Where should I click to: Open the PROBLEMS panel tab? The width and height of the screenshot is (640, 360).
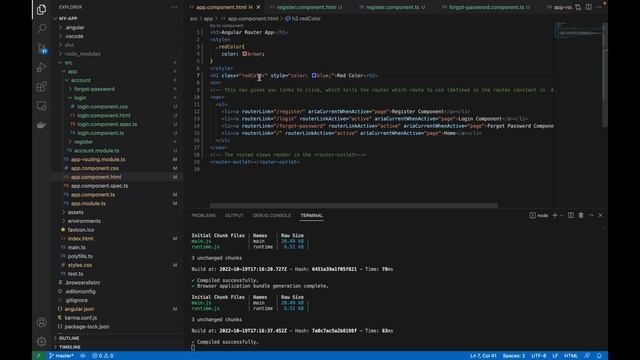point(203,215)
